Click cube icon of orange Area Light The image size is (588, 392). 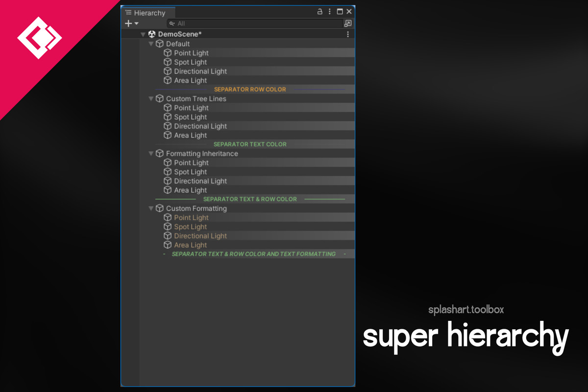[168, 245]
